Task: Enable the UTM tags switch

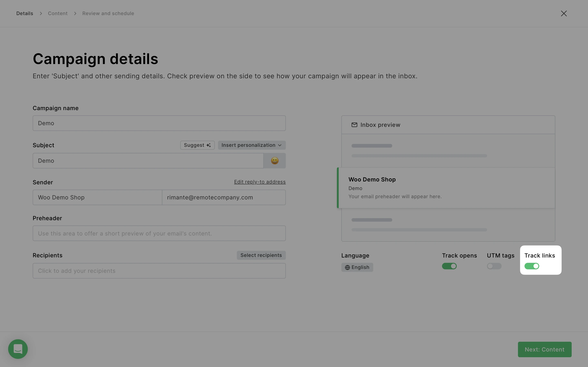Action: 494,266
